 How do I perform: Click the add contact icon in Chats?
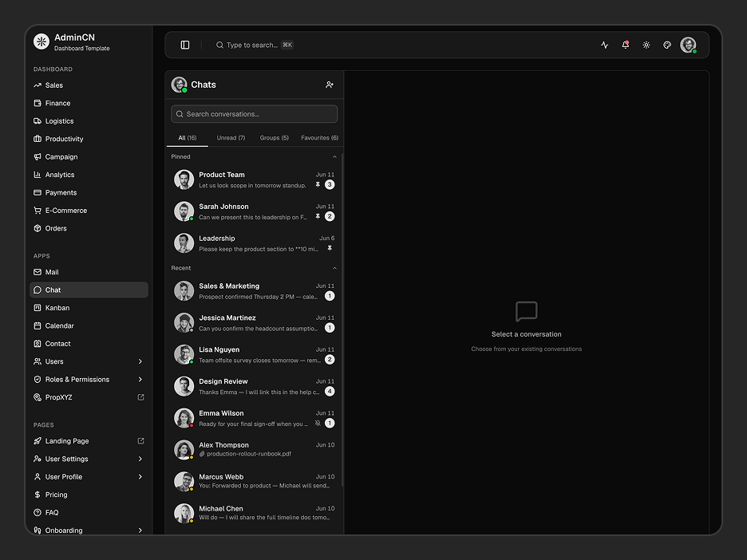pos(330,85)
